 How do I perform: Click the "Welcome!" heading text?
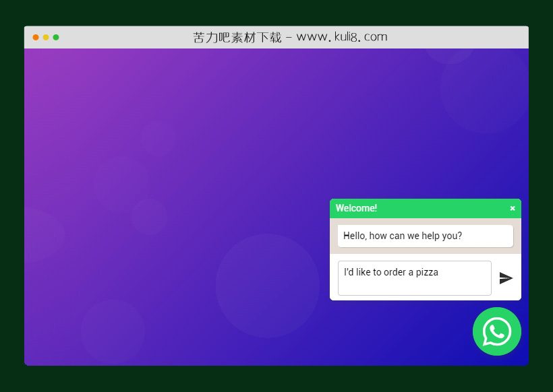coord(356,209)
